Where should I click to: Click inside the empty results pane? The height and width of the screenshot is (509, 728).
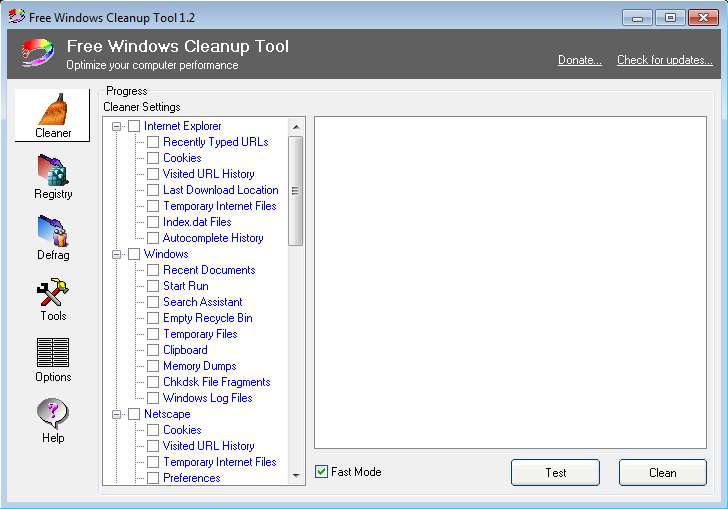(510, 282)
